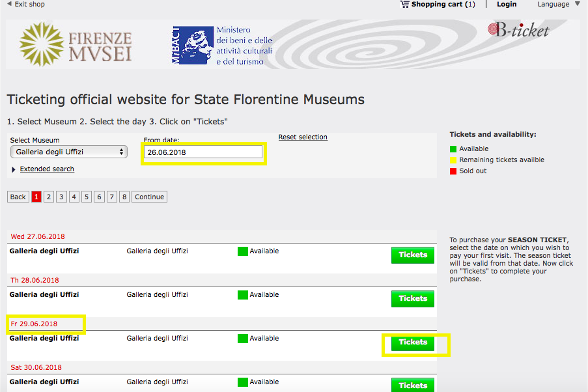Click the Reset selection link
Viewport: 588px width, 392px height.
[303, 137]
